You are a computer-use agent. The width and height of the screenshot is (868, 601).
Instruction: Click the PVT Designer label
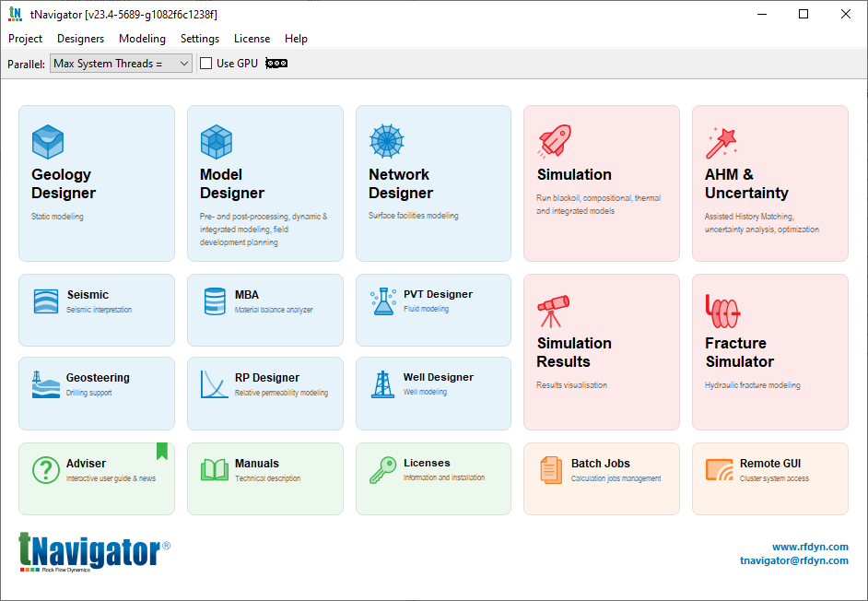[x=438, y=294]
